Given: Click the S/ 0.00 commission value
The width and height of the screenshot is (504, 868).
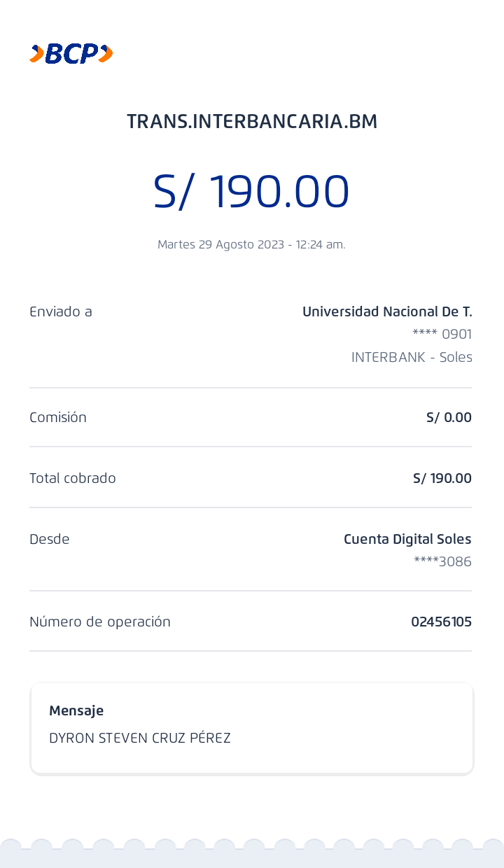Looking at the screenshot, I should pos(449,417).
